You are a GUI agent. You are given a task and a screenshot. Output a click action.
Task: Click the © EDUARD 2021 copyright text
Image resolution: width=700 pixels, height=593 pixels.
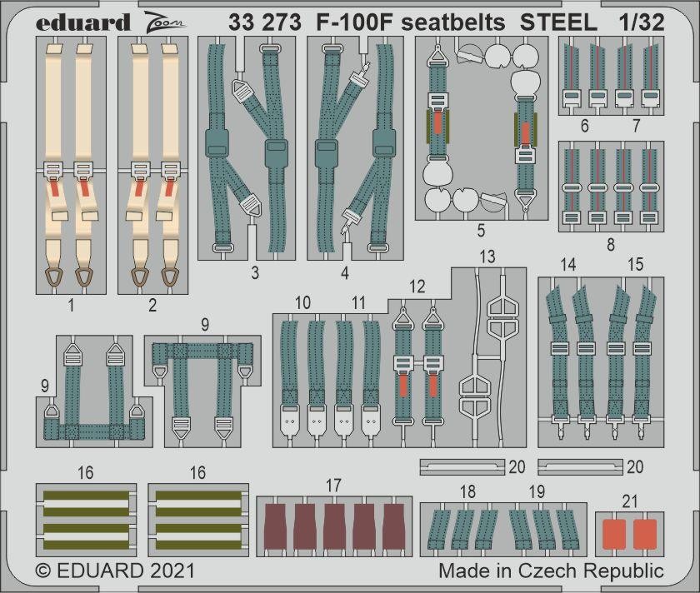[x=115, y=571]
